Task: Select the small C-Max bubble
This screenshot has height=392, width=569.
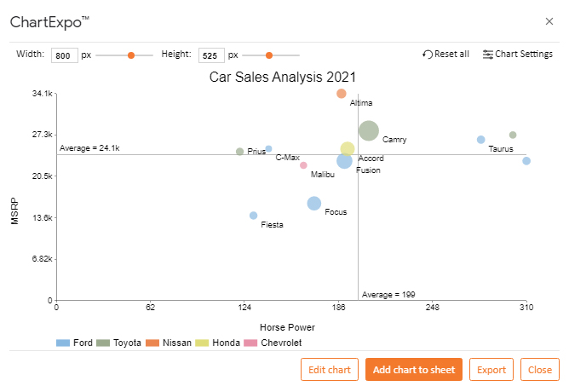Action: coord(268,149)
